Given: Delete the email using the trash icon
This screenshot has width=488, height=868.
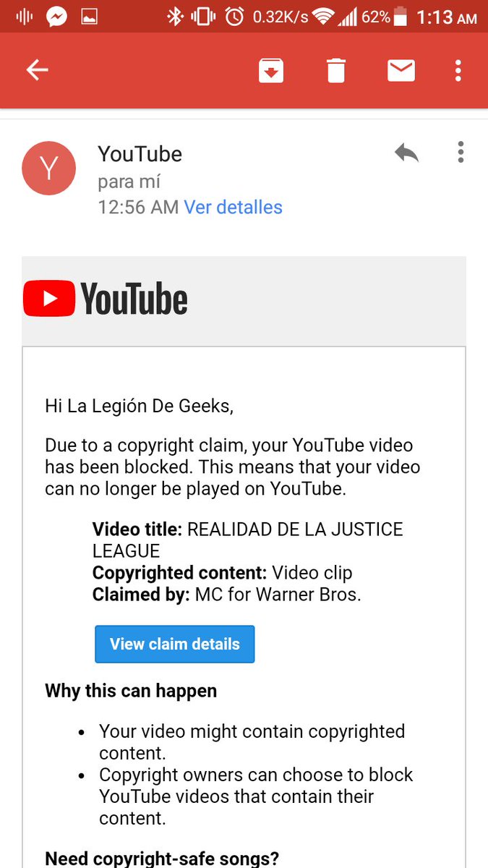Looking at the screenshot, I should tap(335, 71).
